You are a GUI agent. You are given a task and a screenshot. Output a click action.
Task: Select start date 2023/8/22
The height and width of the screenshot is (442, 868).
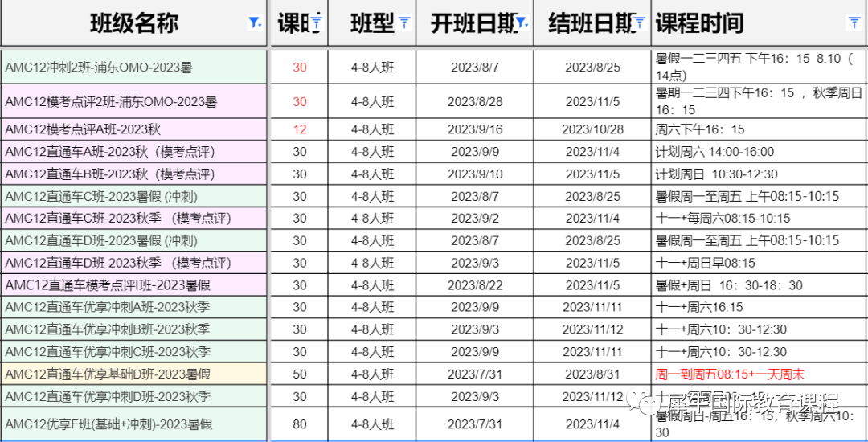pos(475,285)
